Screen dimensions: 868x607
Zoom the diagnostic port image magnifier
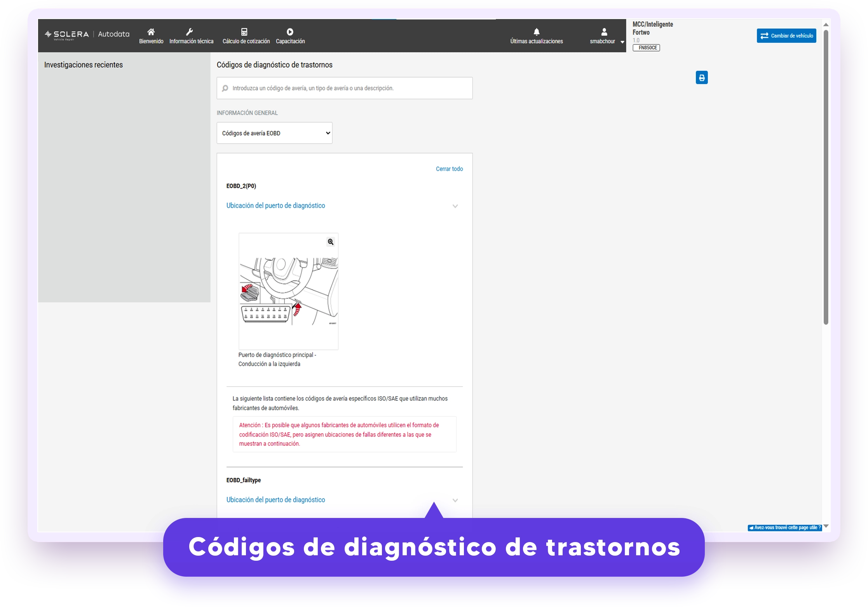pos(330,242)
